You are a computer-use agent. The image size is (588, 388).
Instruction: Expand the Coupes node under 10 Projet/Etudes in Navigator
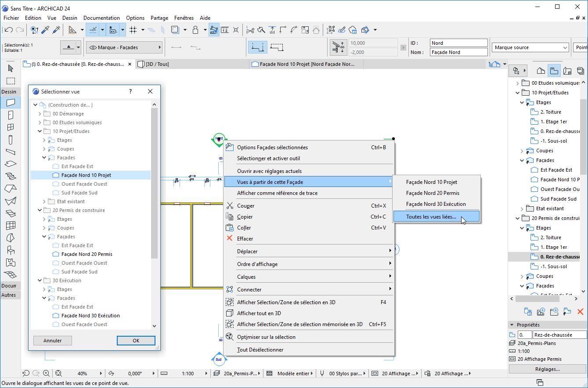click(x=522, y=151)
